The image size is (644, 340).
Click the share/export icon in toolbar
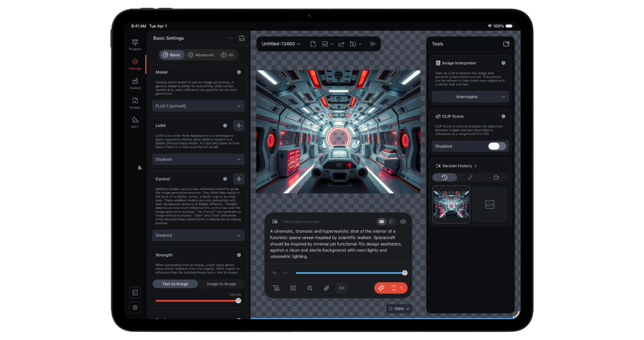[x=341, y=44]
